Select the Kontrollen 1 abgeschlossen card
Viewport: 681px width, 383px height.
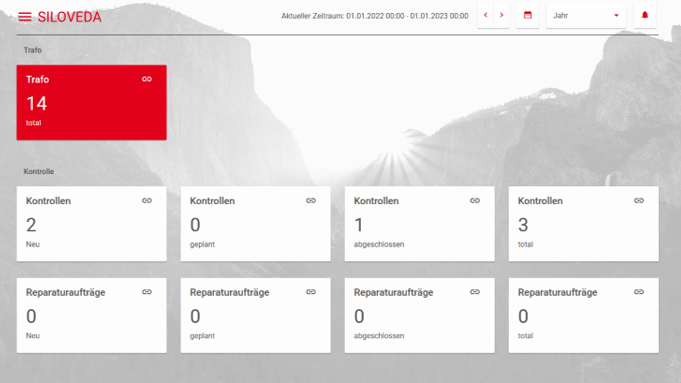pyautogui.click(x=420, y=224)
